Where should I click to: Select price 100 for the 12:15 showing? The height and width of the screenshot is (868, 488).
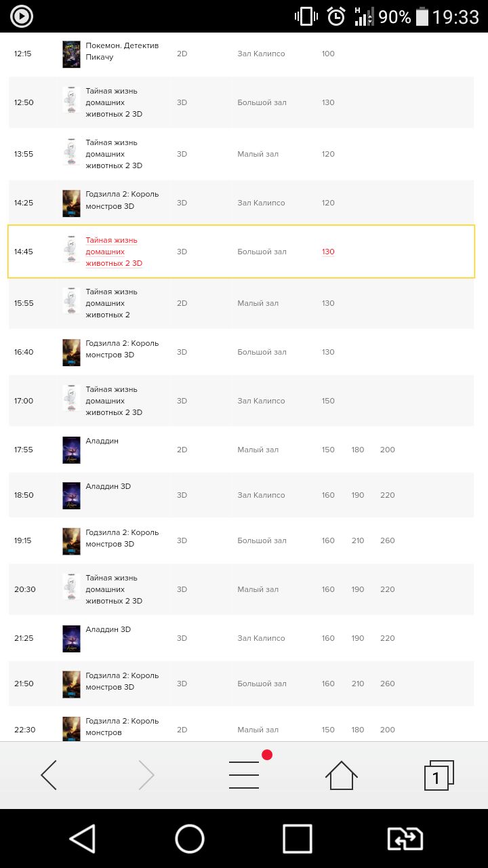click(x=328, y=54)
